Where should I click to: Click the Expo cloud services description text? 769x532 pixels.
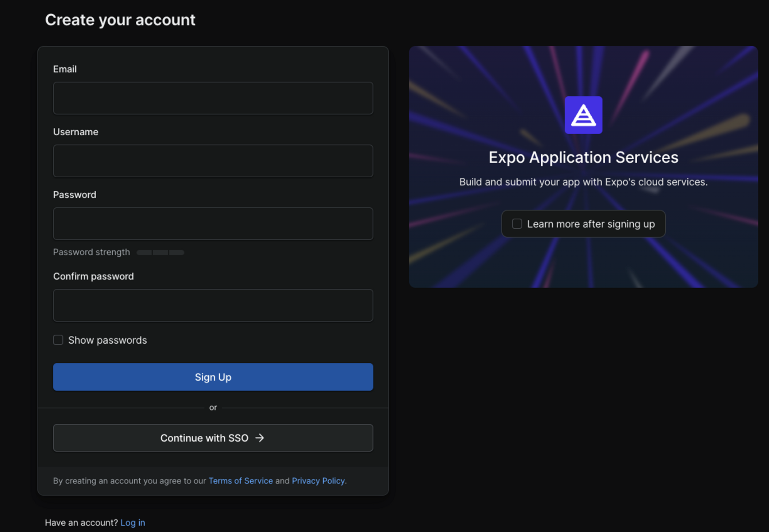(x=583, y=182)
